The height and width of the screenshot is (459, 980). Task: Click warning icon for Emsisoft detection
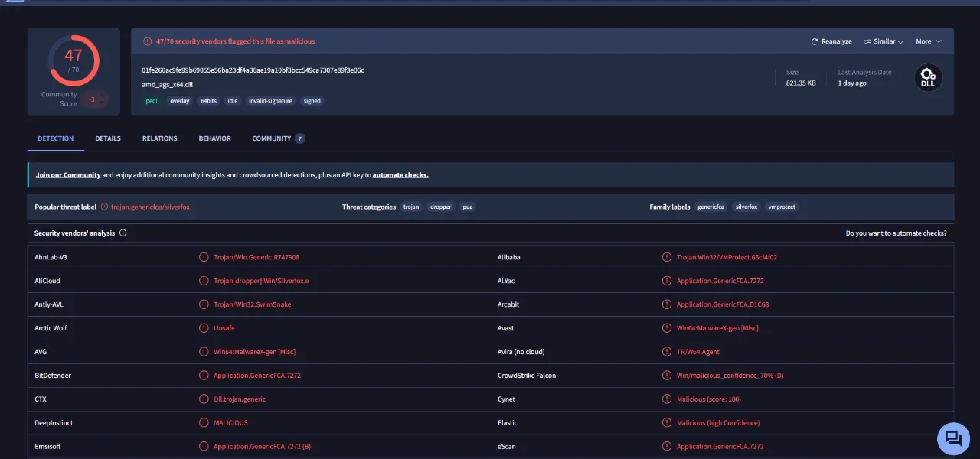click(204, 447)
